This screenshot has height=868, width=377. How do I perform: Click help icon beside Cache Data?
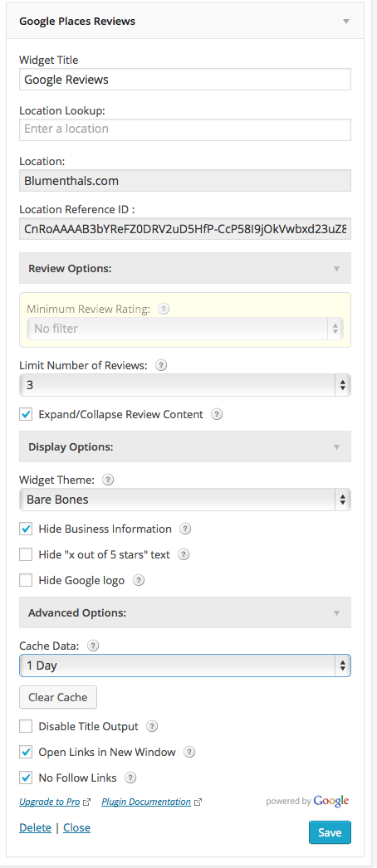[94, 646]
